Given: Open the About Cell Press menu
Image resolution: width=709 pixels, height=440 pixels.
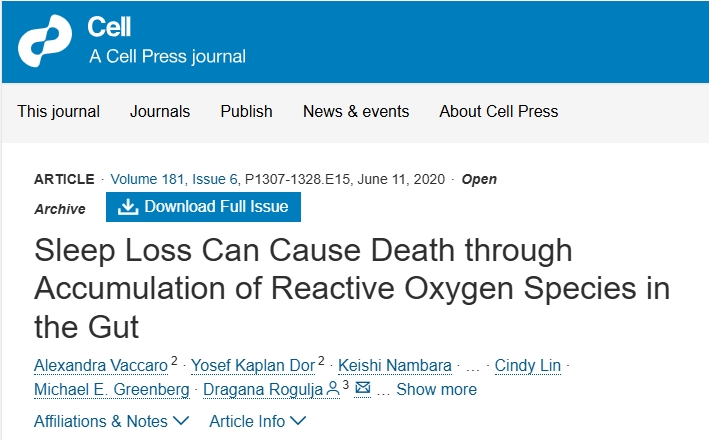Looking at the screenshot, I should click(499, 111).
